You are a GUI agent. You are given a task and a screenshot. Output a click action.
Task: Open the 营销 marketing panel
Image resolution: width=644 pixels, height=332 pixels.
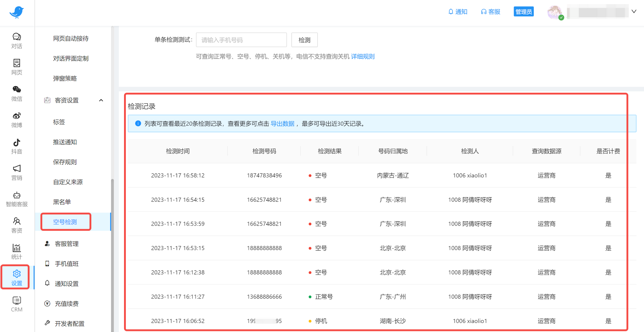tap(16, 172)
